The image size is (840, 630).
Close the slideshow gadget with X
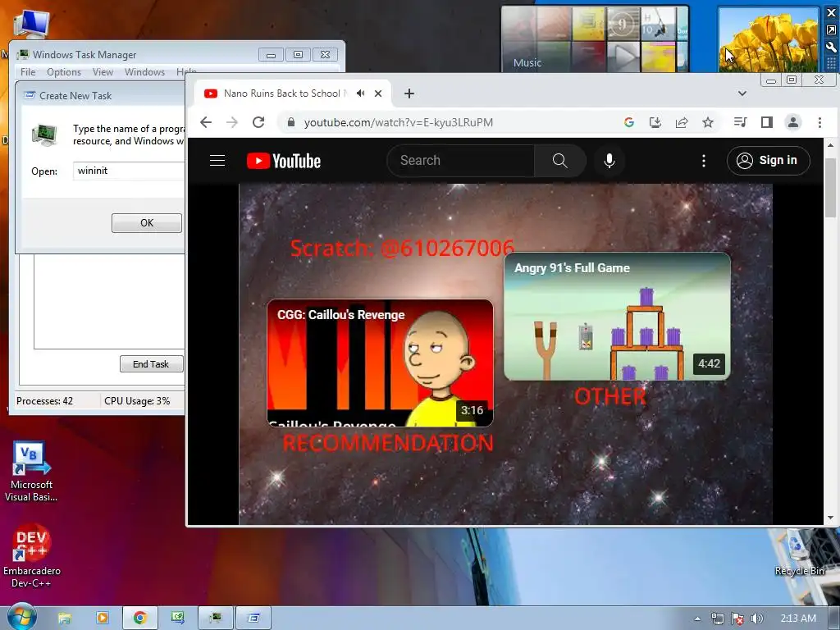click(832, 13)
